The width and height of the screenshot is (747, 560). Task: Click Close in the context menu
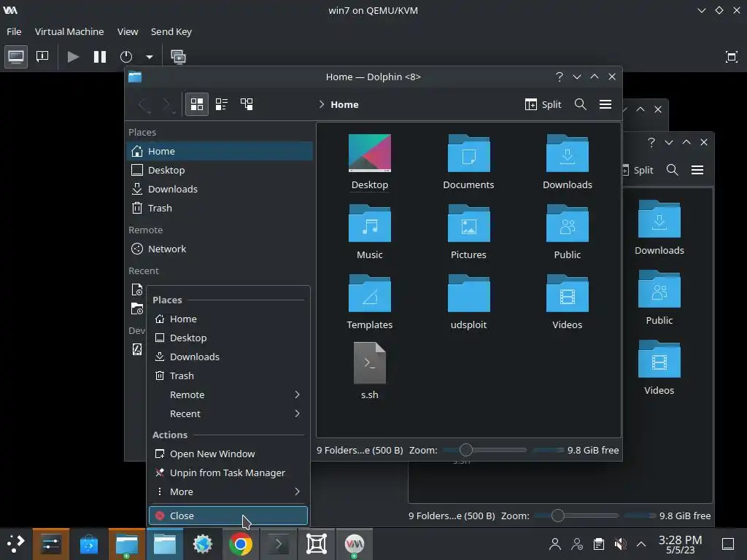(x=228, y=516)
